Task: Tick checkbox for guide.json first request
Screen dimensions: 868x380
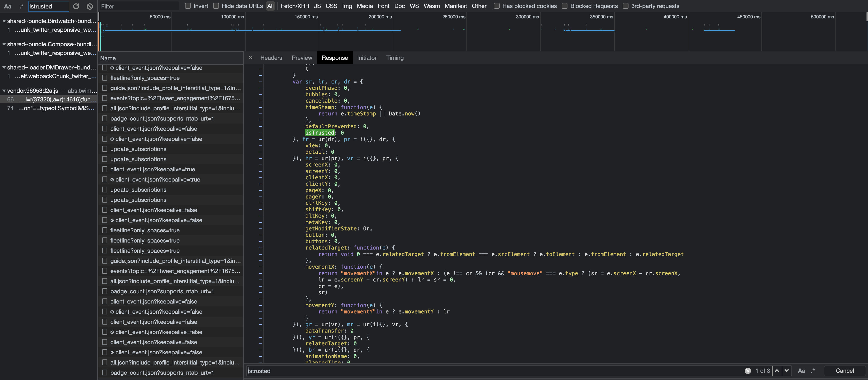Action: [104, 88]
